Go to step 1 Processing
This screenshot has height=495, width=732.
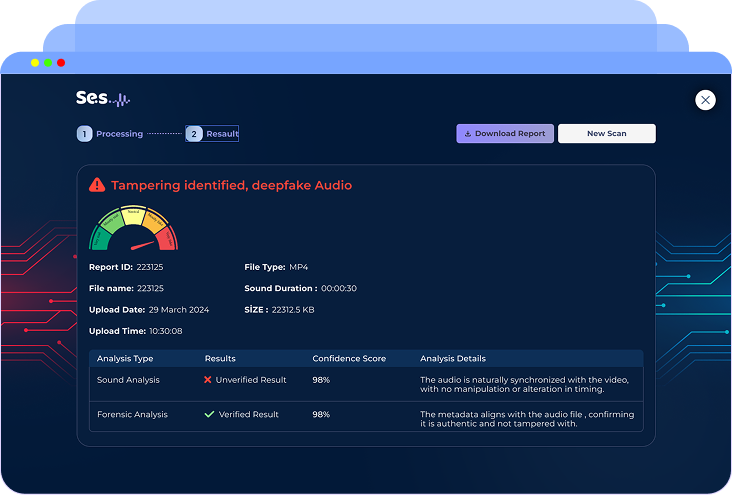pos(110,134)
